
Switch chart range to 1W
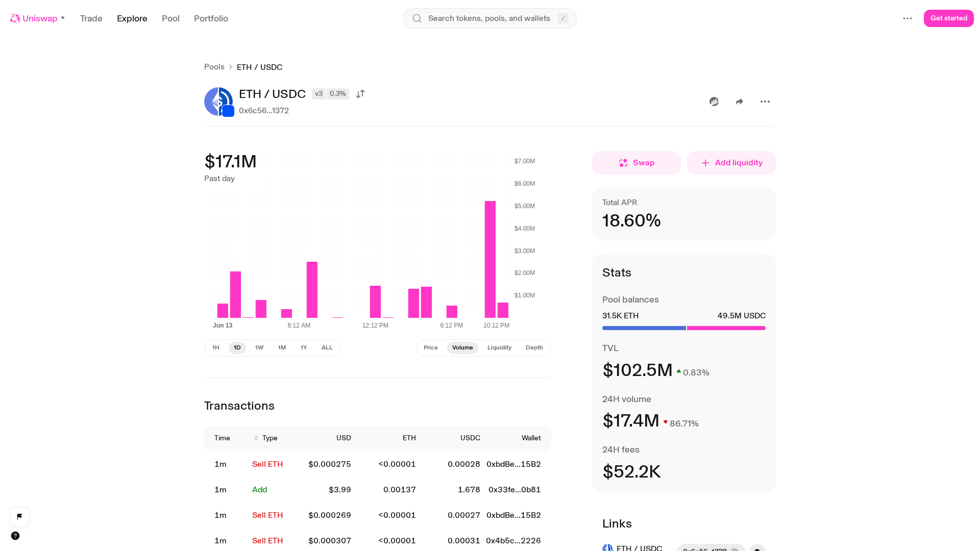pyautogui.click(x=259, y=348)
